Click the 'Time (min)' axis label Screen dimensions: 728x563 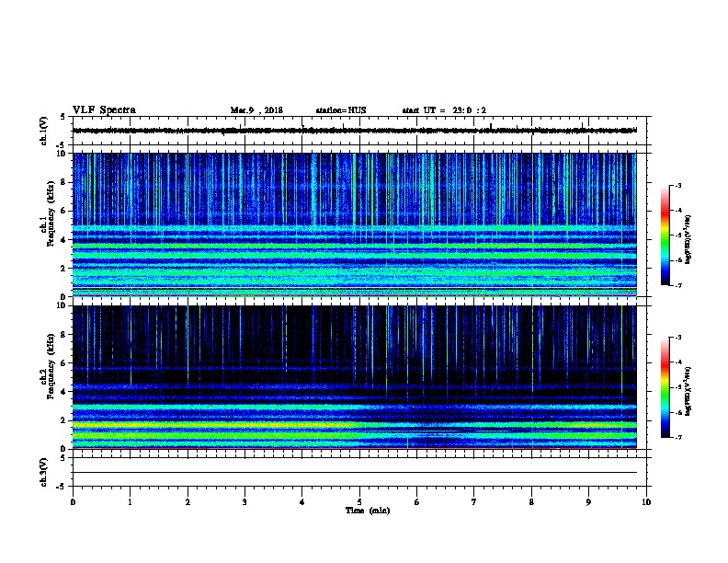[368, 511]
